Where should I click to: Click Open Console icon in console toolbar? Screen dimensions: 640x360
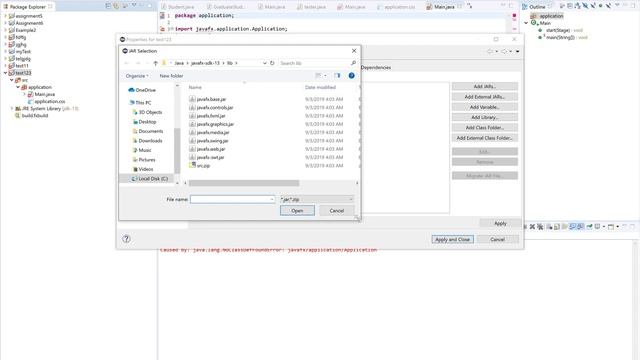click(611, 227)
